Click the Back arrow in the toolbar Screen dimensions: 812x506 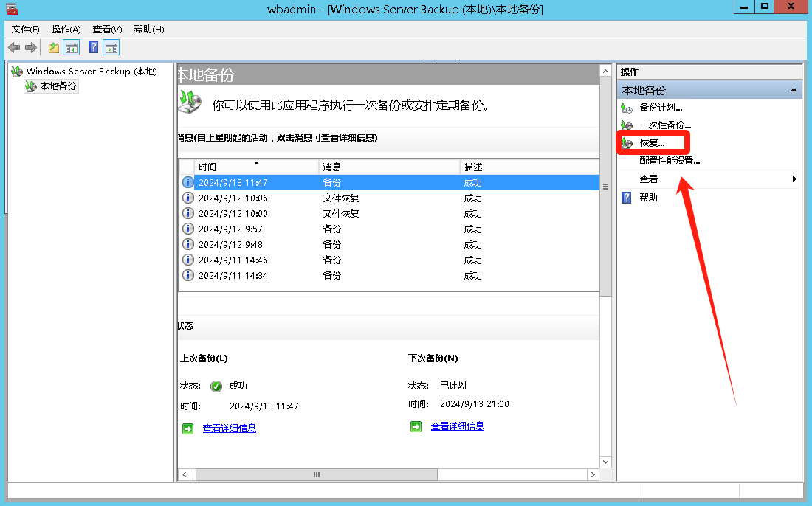coord(14,48)
